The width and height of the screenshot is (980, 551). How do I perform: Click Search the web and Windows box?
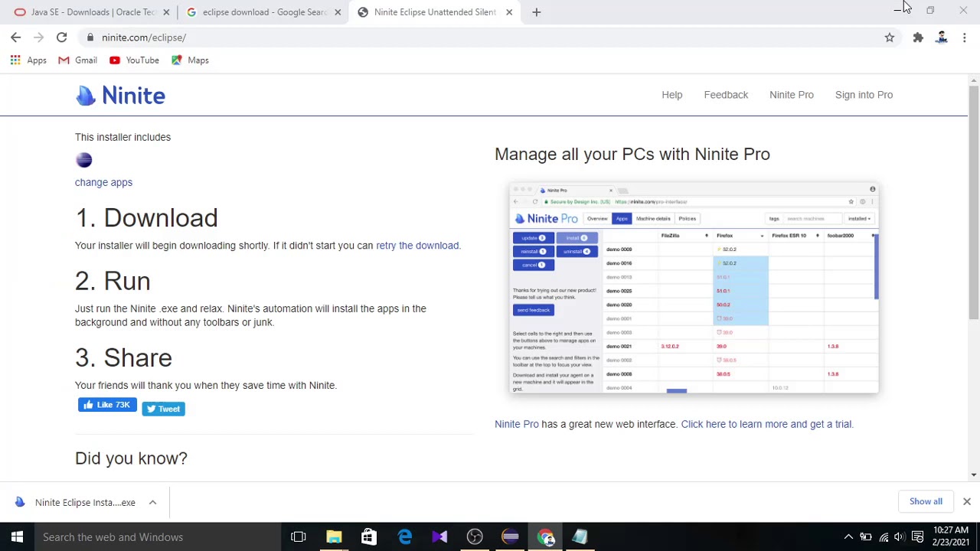[x=158, y=537]
